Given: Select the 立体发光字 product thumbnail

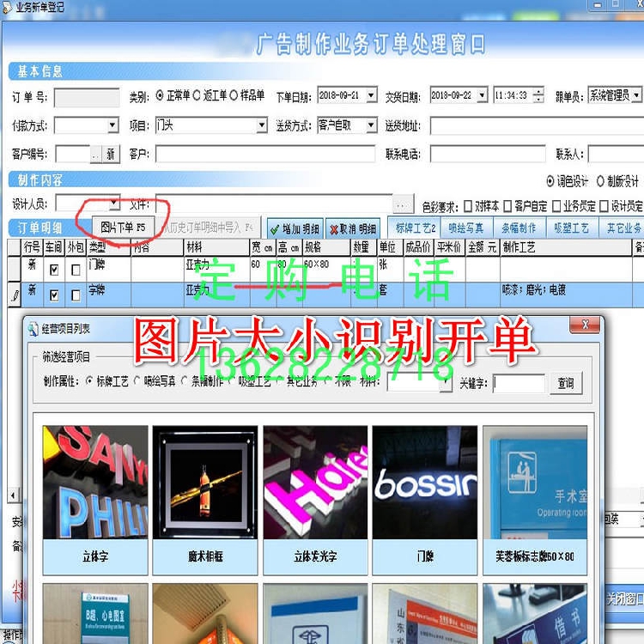Looking at the screenshot, I should point(315,500).
